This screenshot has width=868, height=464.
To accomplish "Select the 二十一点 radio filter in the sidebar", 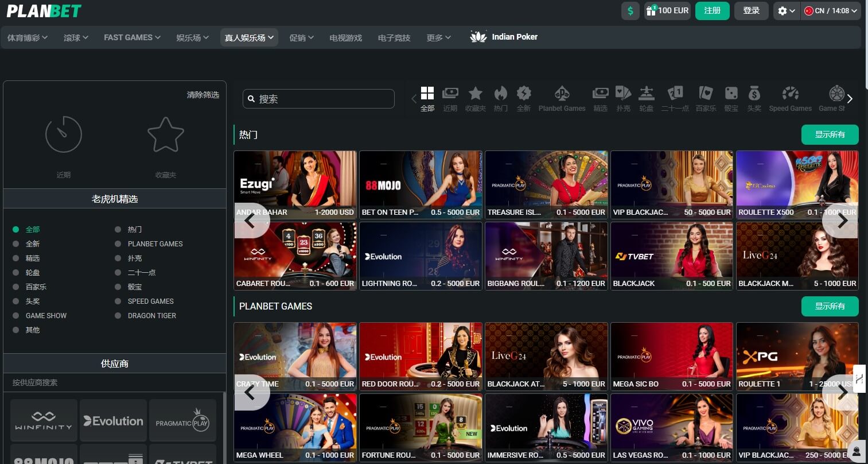I will click(x=118, y=272).
